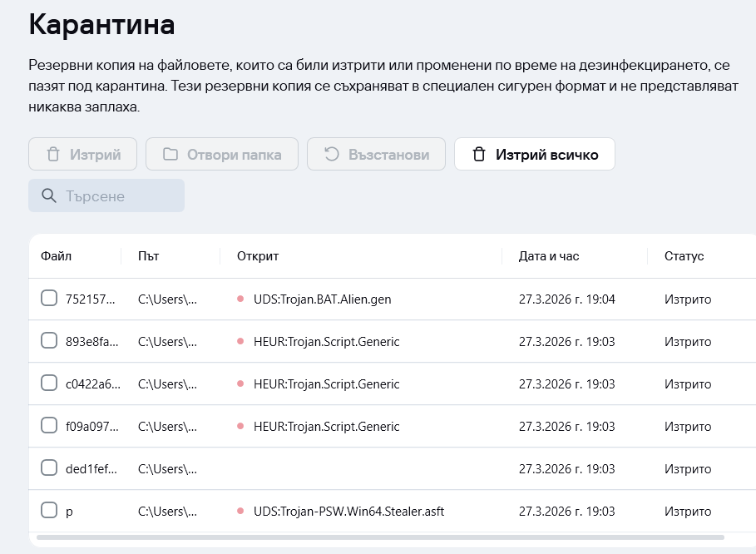The width and height of the screenshot is (756, 554).
Task: Click HEUR:Trojan.Script.Generic in the f09a097... row
Action: [326, 427]
